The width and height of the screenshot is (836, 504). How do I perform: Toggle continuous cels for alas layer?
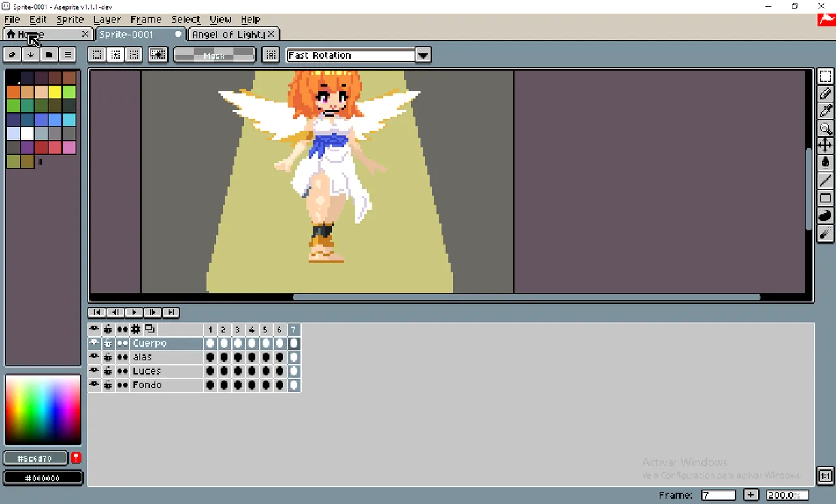pos(122,357)
